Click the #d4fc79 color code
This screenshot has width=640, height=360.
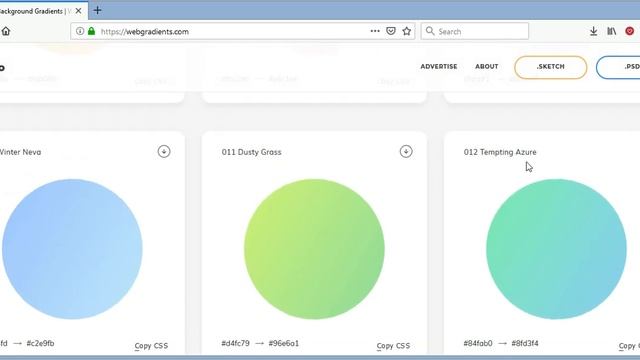click(x=236, y=343)
